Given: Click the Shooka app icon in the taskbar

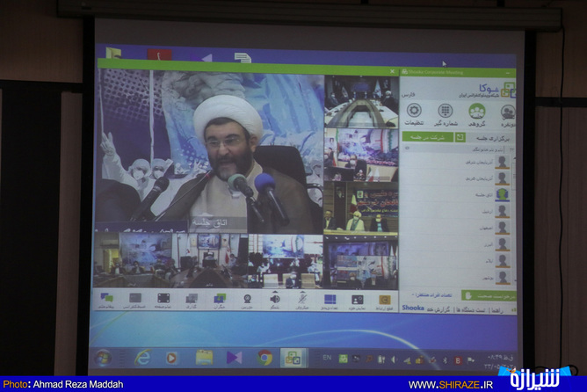Looking at the screenshot, I should coord(293,359).
